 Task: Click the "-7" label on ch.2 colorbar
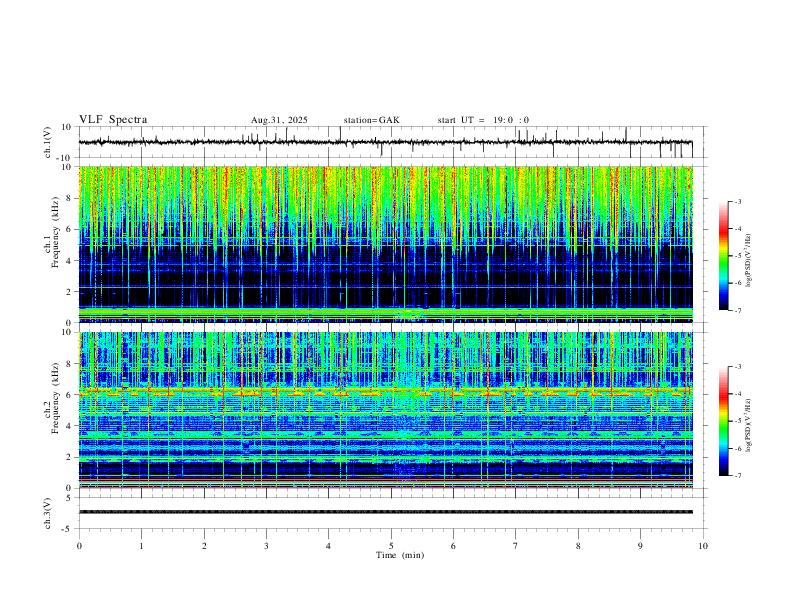click(x=737, y=476)
